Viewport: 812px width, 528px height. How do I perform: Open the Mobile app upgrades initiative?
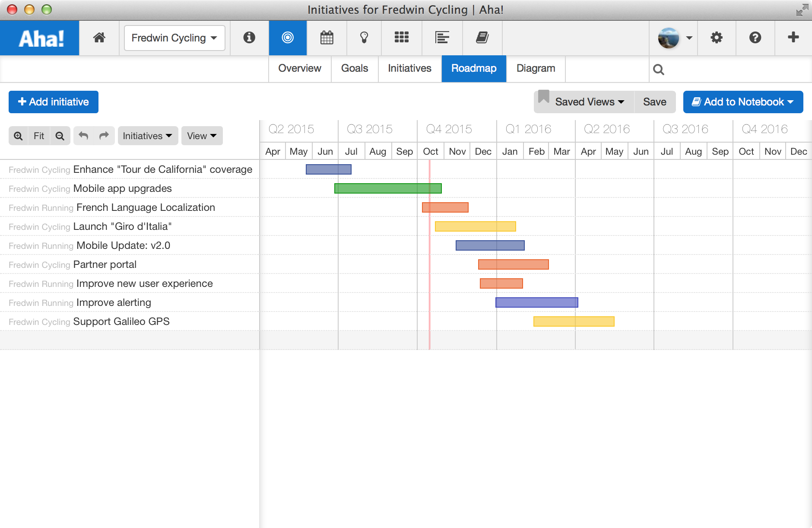(122, 188)
